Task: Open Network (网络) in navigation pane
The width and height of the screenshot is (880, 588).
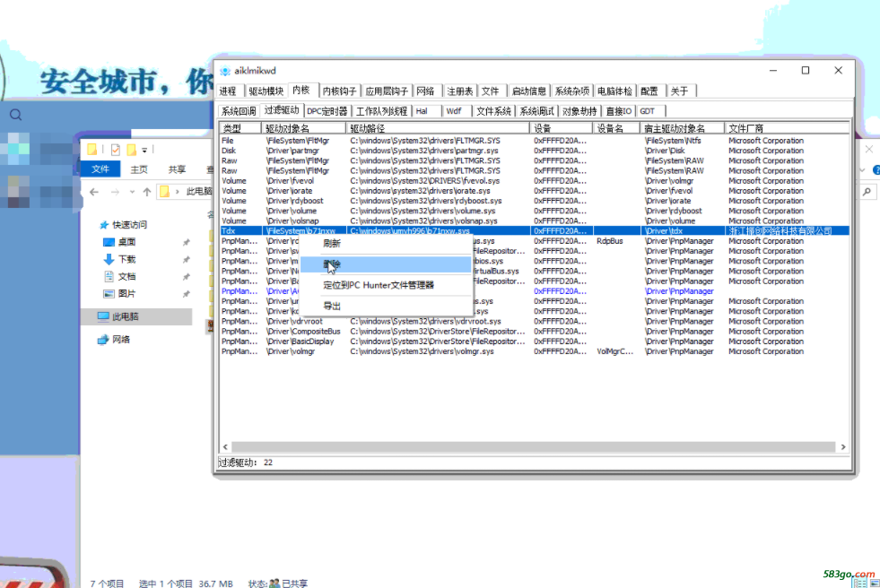Action: (x=120, y=340)
